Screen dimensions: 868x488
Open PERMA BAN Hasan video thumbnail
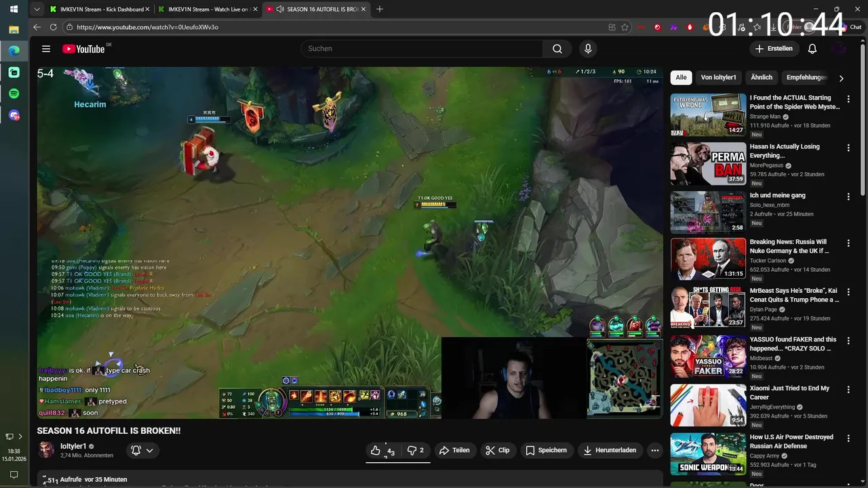tap(708, 163)
